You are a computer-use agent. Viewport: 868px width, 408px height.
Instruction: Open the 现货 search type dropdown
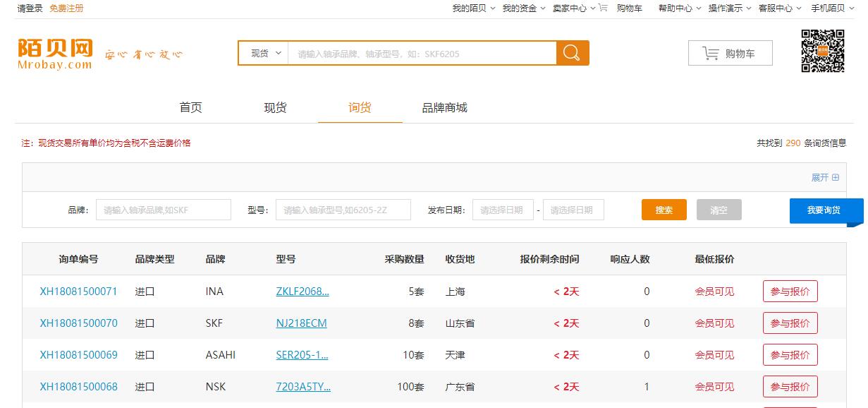point(264,54)
